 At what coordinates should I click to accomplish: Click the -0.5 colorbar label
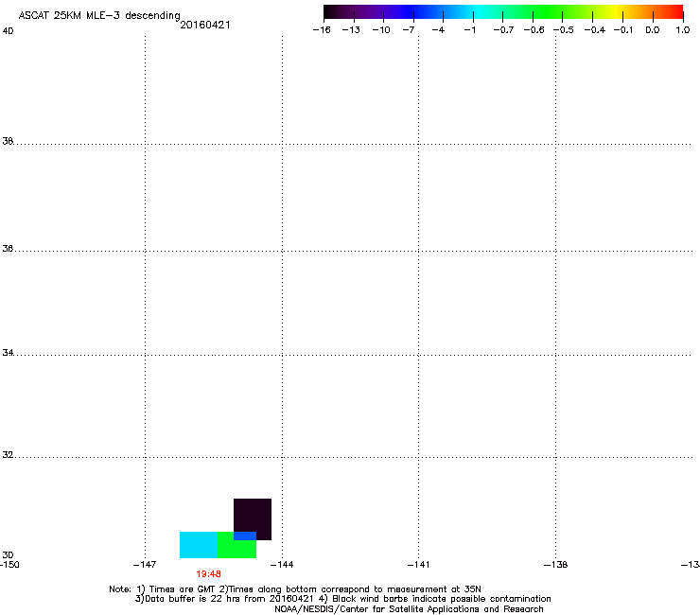(564, 30)
